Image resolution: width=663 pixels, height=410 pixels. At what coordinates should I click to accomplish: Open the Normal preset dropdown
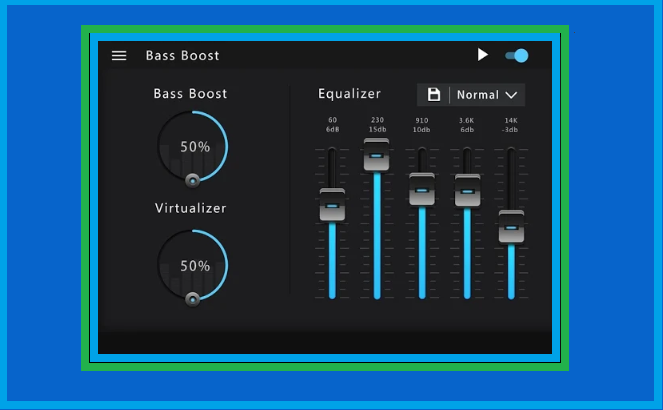[x=487, y=95]
